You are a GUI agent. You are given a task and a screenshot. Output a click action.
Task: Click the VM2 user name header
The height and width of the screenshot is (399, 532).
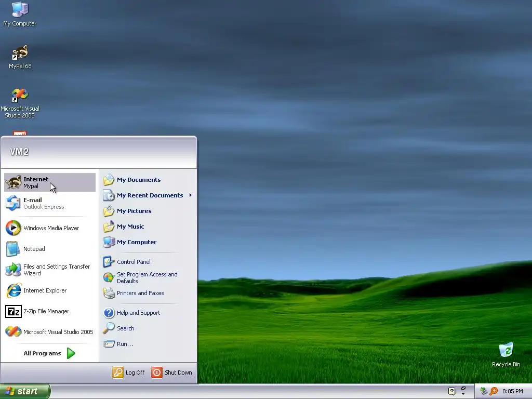click(19, 152)
